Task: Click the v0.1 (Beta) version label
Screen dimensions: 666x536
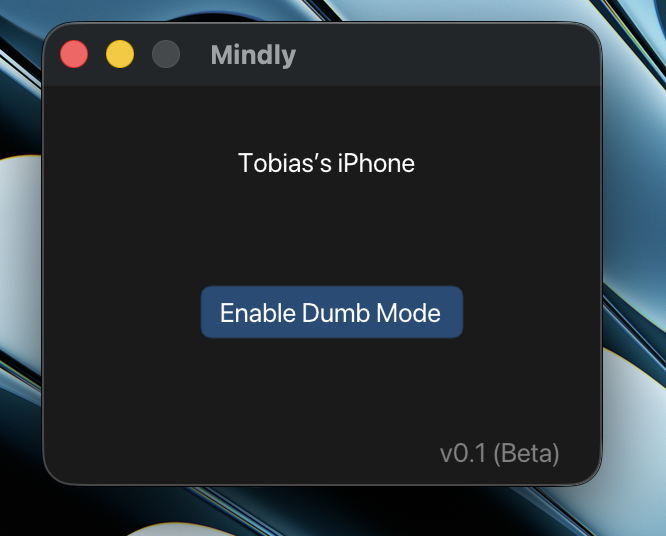Action: [500, 454]
